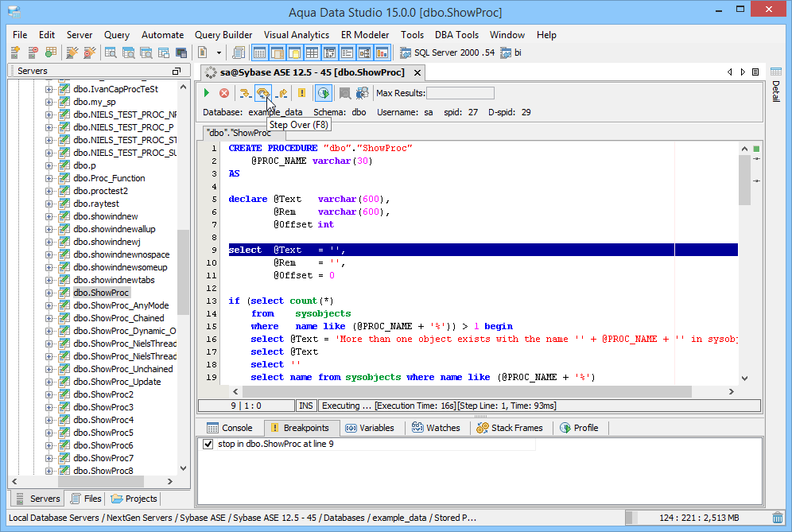Click the server disconnect plug icon

(x=90, y=52)
